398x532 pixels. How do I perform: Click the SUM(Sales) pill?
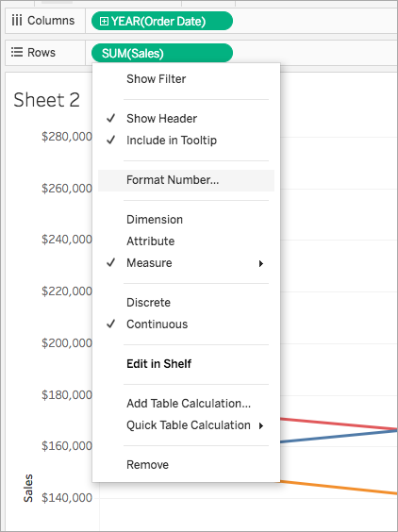click(162, 53)
